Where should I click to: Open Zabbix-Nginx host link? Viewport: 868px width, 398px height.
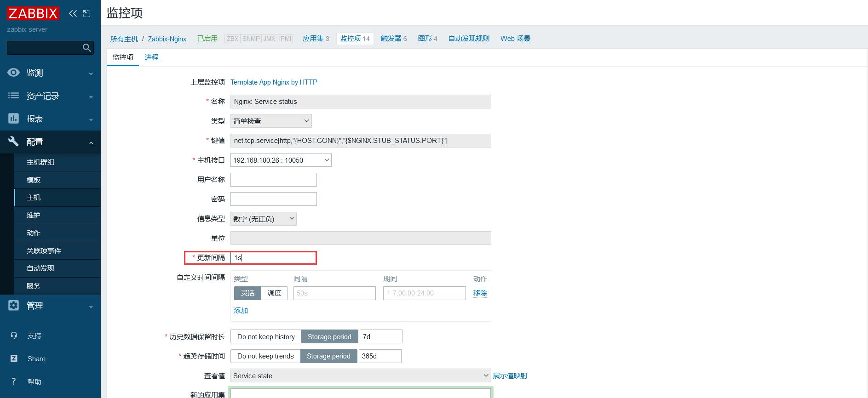click(x=167, y=39)
